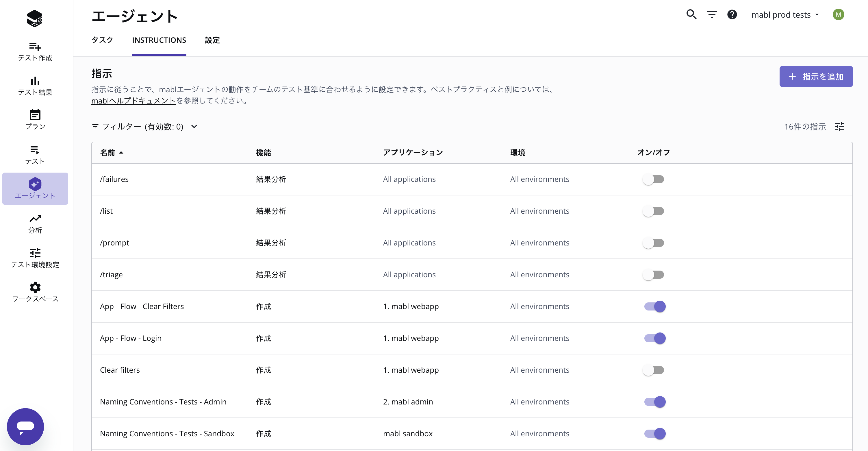Open table column settings icon
This screenshot has width=868, height=451.
click(840, 126)
